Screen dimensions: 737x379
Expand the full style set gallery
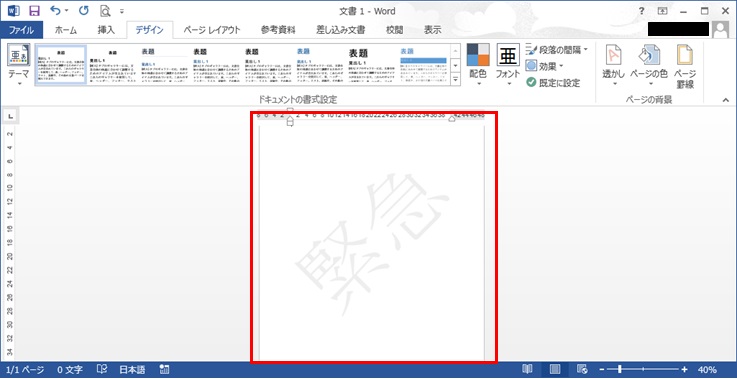[x=455, y=79]
